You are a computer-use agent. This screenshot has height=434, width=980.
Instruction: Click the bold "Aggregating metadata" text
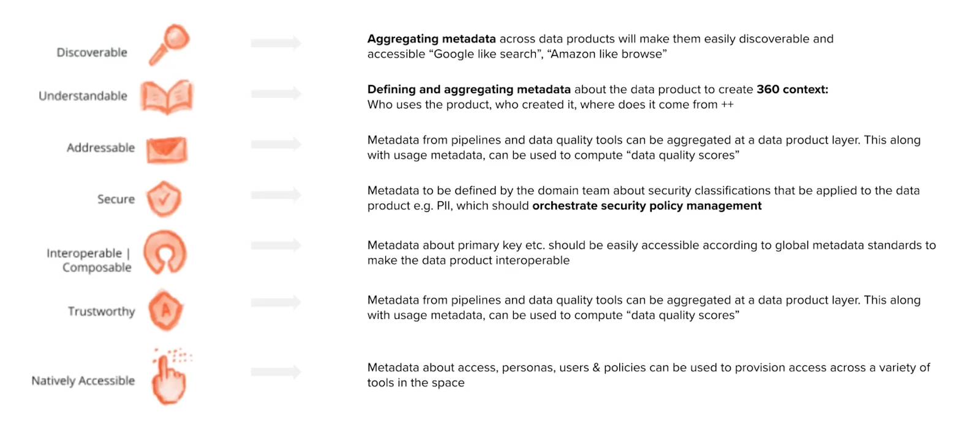[431, 39]
